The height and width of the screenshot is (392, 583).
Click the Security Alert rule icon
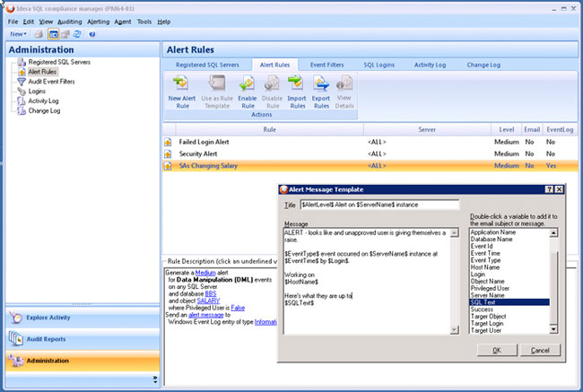coord(168,154)
